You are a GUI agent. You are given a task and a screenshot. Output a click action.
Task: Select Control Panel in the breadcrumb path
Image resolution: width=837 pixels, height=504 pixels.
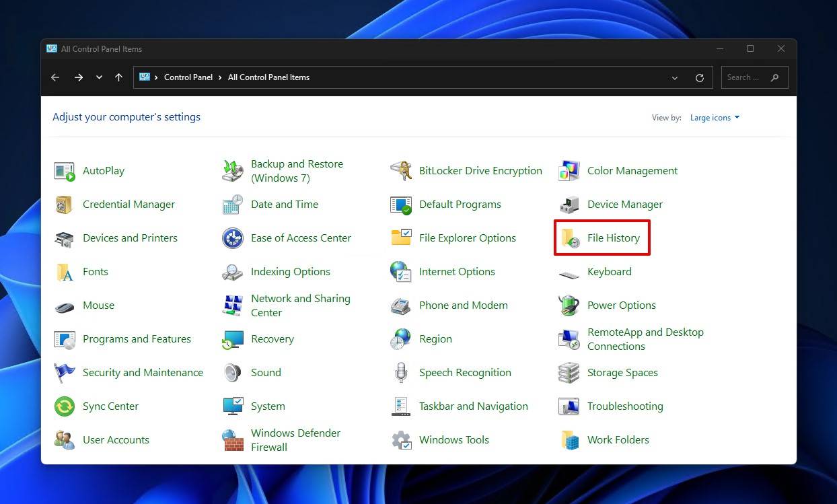click(188, 77)
